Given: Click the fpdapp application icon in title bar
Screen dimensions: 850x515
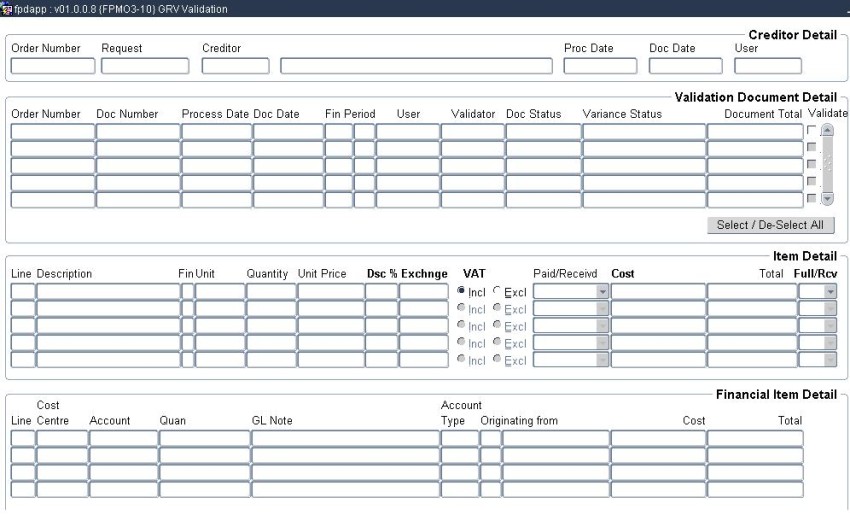Looking at the screenshot, I should (x=7, y=8).
